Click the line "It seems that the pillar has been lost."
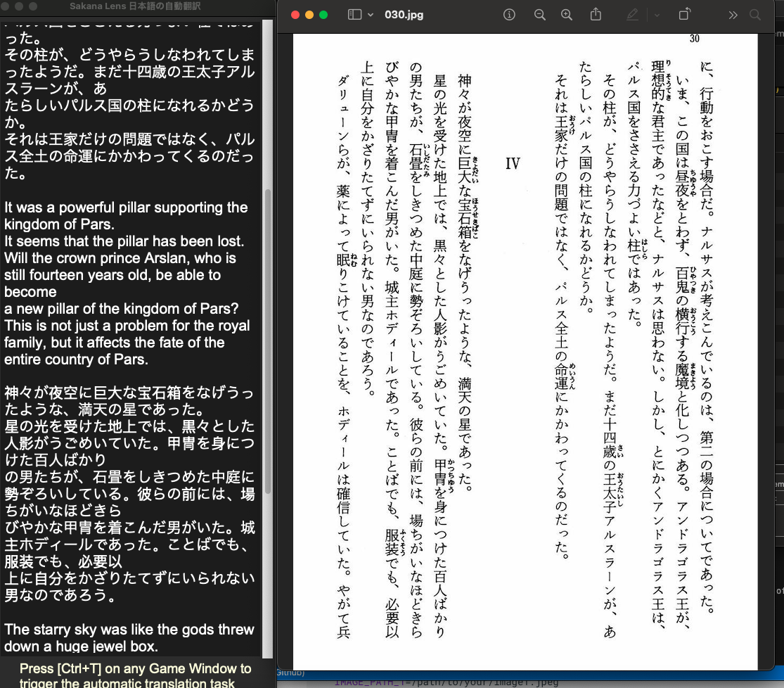784x688 pixels. tap(124, 241)
